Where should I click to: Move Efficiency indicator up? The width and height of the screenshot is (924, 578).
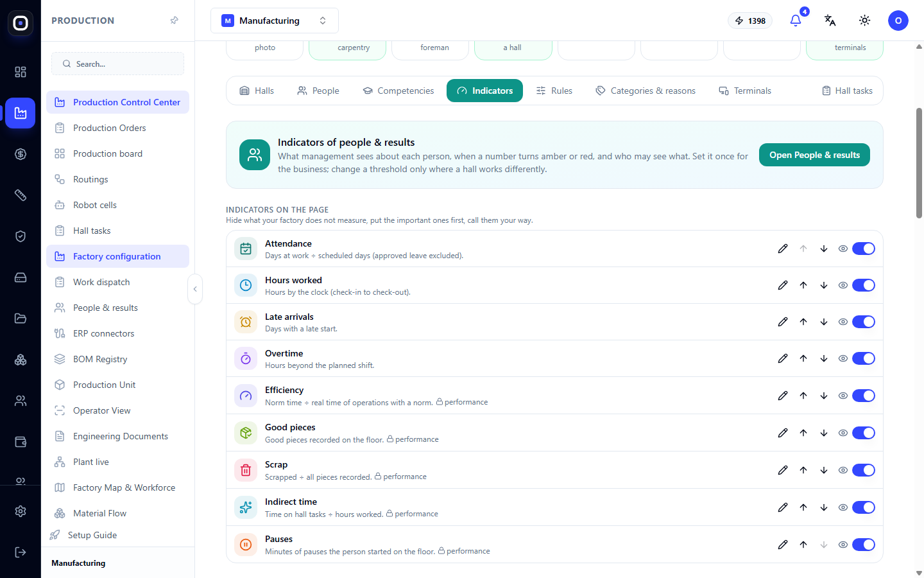tap(803, 396)
